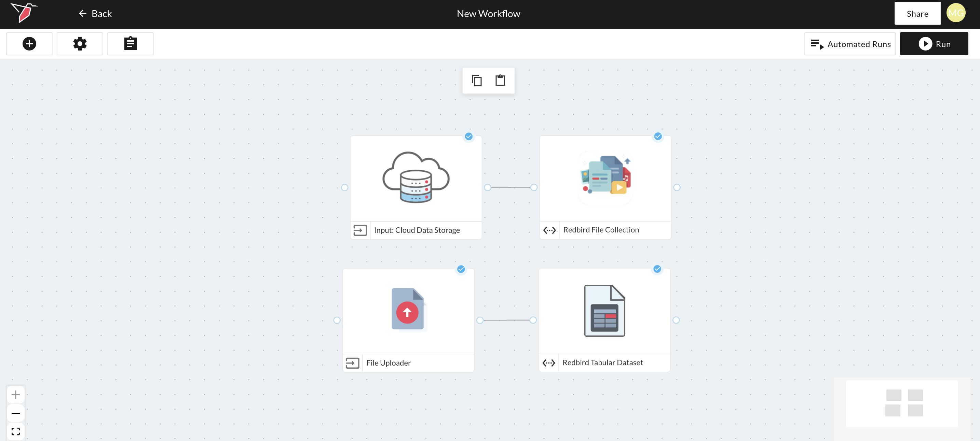Open the MG user avatar menu
The height and width of the screenshot is (441, 980).
956,13
